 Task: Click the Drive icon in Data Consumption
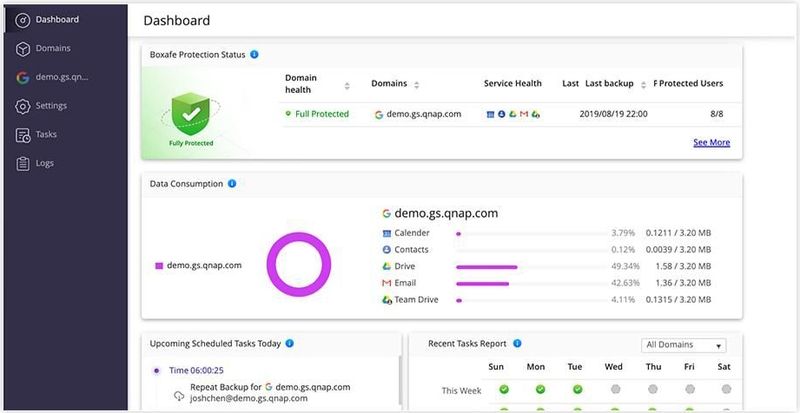click(387, 266)
